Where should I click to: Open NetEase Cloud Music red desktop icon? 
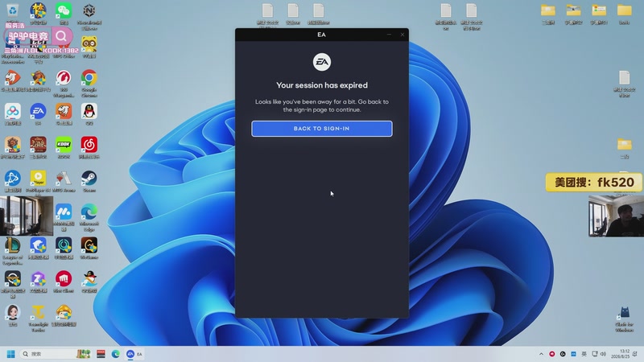click(x=89, y=145)
